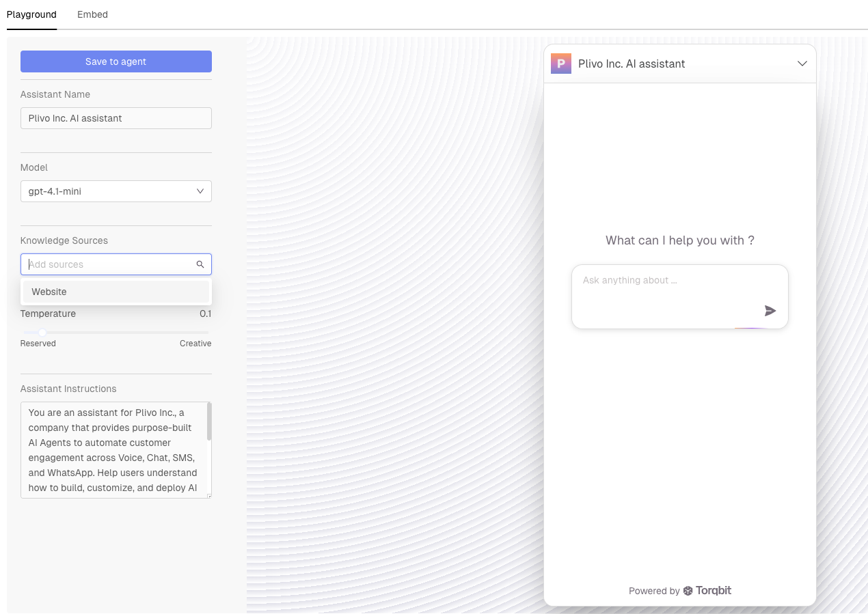The image size is (868, 614).
Task: Click the Save to agent button
Action: click(x=116, y=61)
